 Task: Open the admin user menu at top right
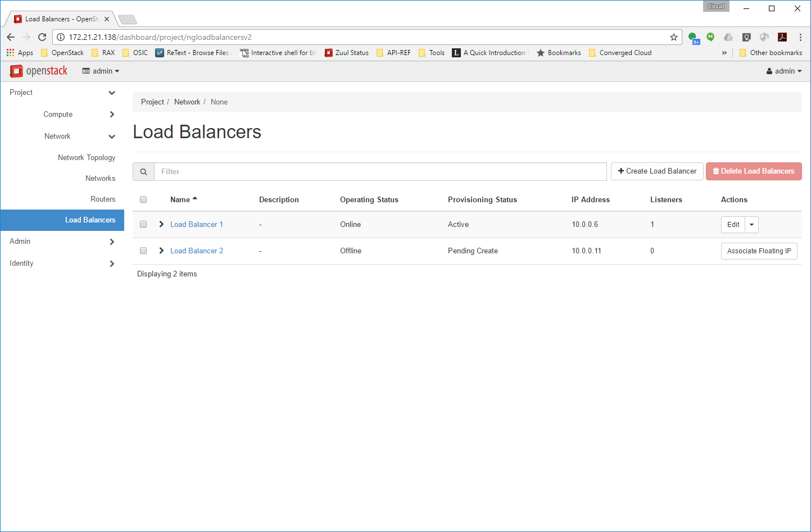784,71
